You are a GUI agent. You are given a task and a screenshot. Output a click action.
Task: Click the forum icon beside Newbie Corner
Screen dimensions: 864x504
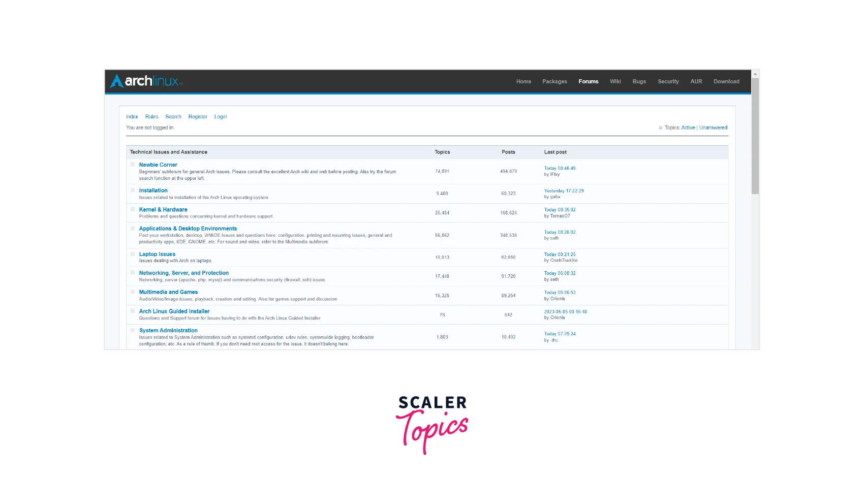[133, 164]
